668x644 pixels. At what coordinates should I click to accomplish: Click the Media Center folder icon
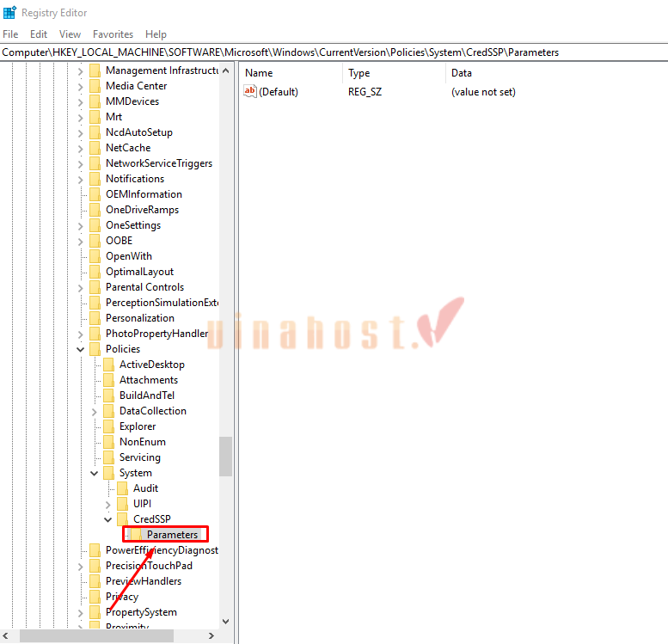point(95,86)
